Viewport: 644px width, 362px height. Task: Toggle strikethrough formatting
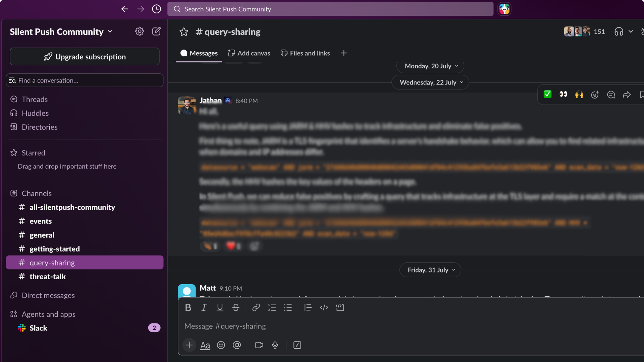coord(236,307)
